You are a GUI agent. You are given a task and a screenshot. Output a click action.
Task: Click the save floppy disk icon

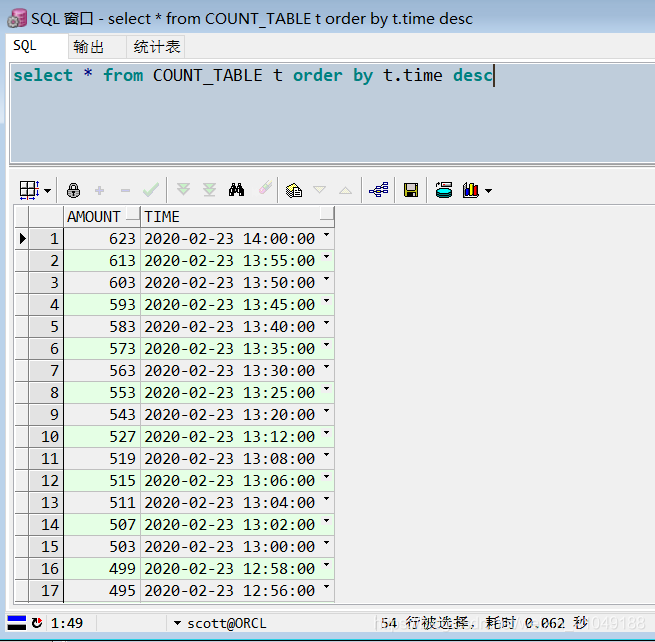coord(411,190)
